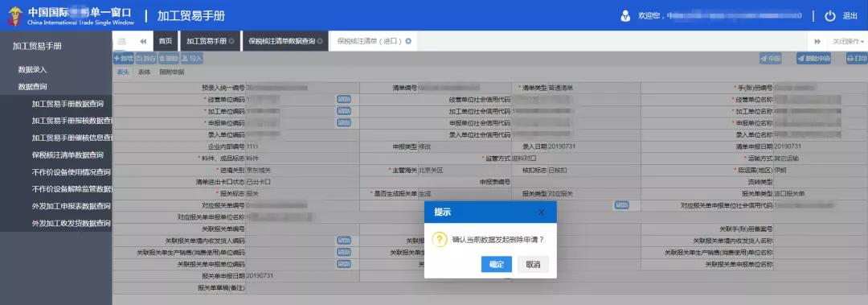Click the 进境关别 field
The width and height of the screenshot is (868, 305).
tap(302, 171)
